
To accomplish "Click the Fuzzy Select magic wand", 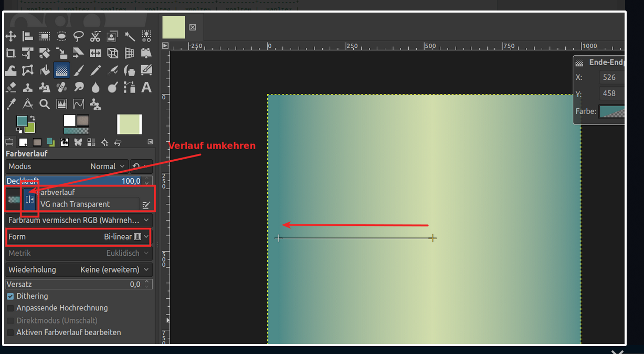I will pyautogui.click(x=130, y=36).
